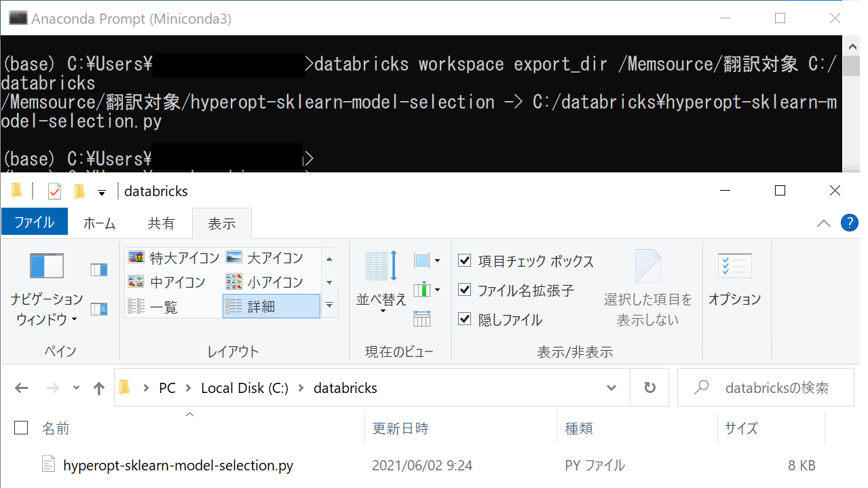868x488 pixels.
Task: Select the 表示 ribbon tab
Action: tap(222, 223)
